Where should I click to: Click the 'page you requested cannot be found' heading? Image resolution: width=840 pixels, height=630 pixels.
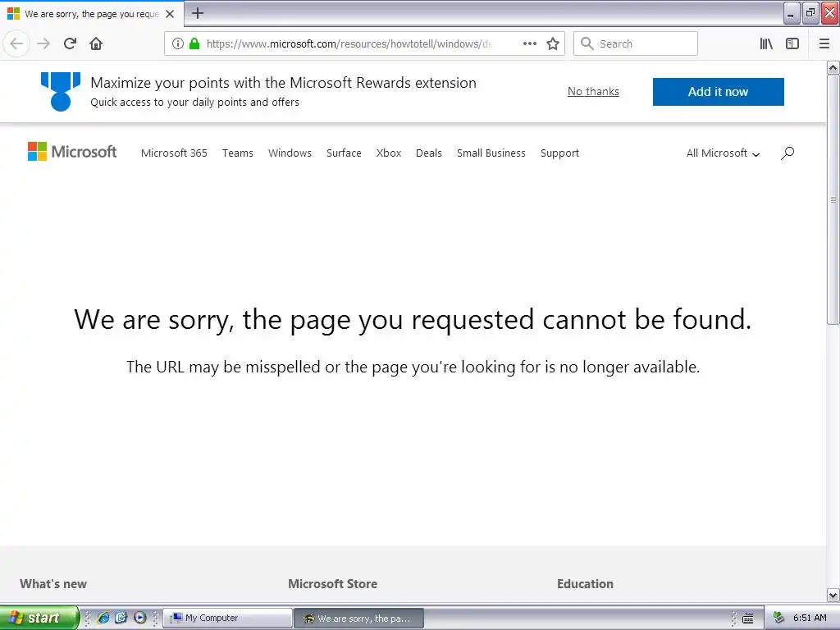coord(413,320)
